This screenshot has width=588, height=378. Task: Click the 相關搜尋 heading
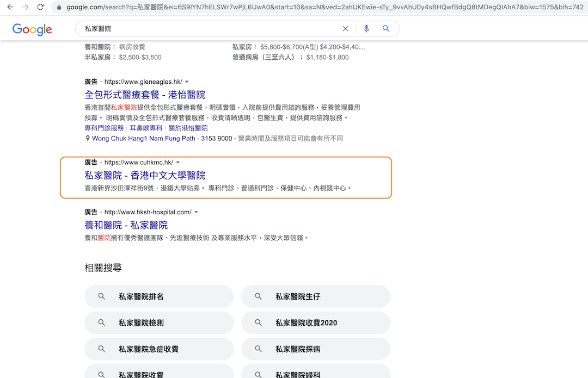pyautogui.click(x=103, y=268)
